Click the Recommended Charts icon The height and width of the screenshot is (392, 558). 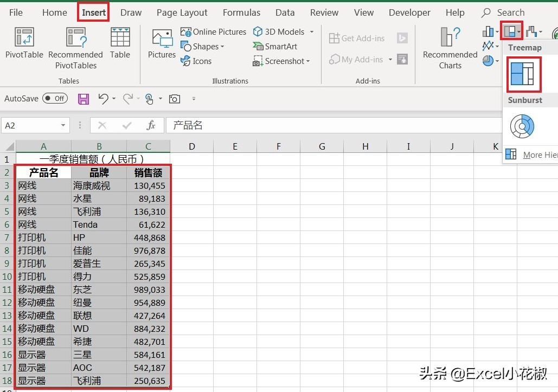click(450, 48)
